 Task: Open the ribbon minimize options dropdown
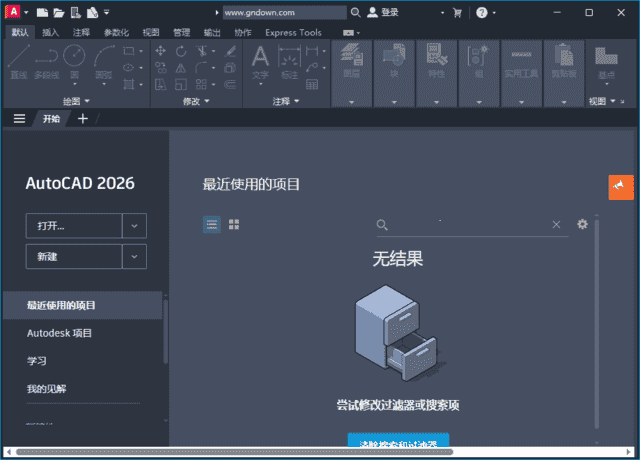point(358,33)
